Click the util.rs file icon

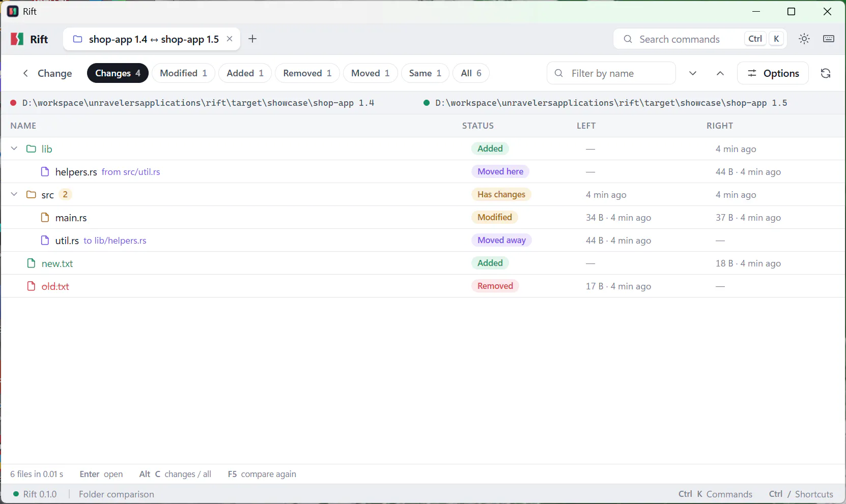pyautogui.click(x=45, y=241)
